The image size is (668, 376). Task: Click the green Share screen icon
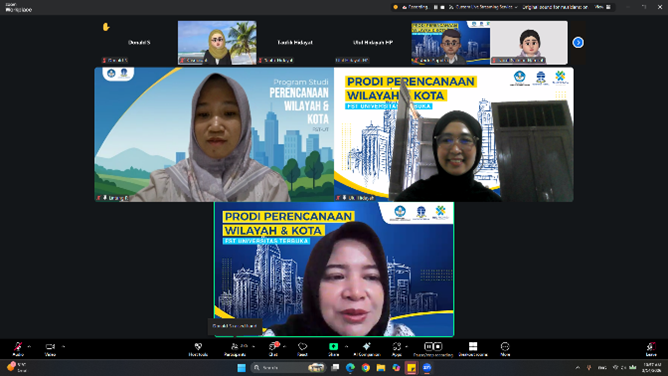334,347
